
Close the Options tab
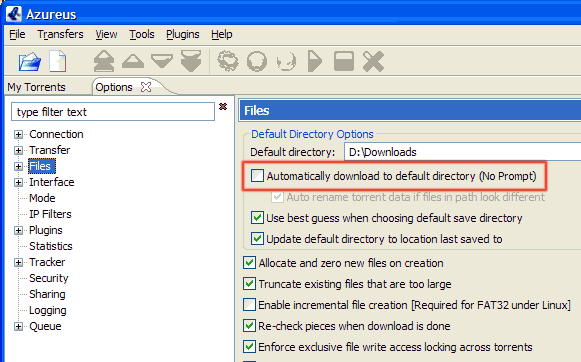point(146,87)
